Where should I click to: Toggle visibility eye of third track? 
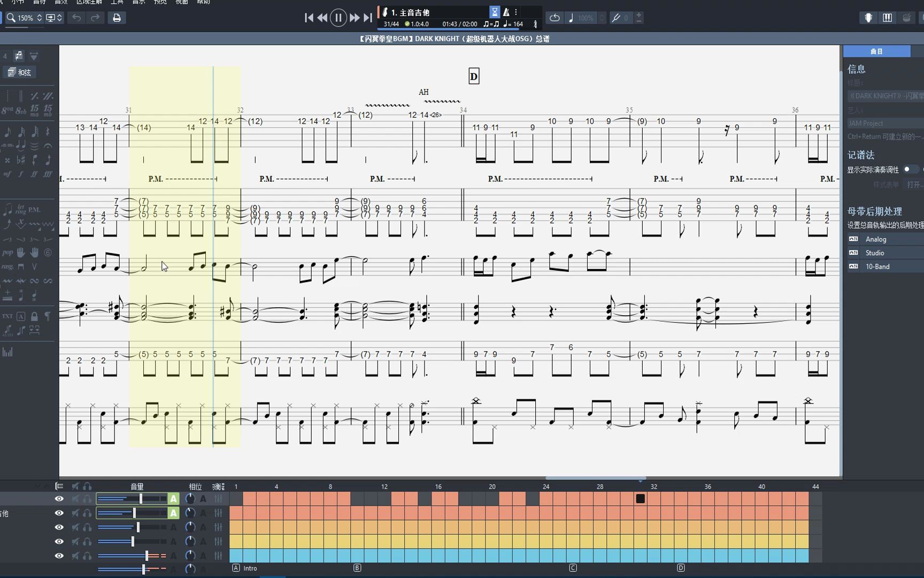click(x=59, y=528)
